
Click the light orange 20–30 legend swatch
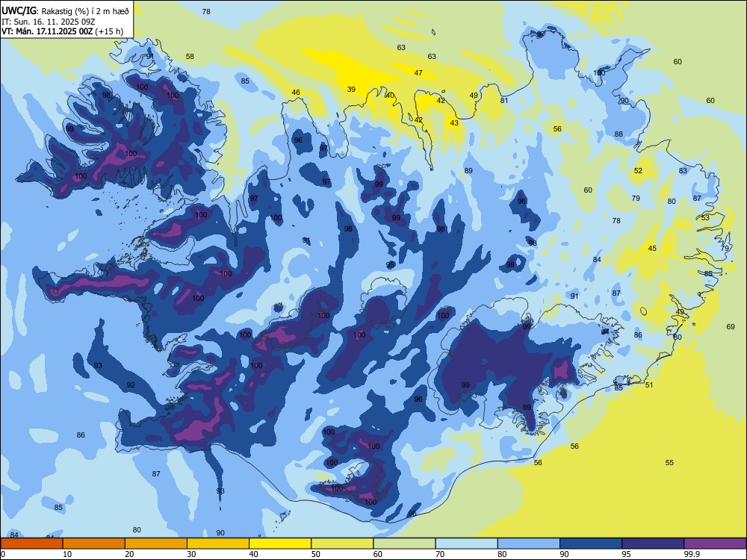pos(156,544)
